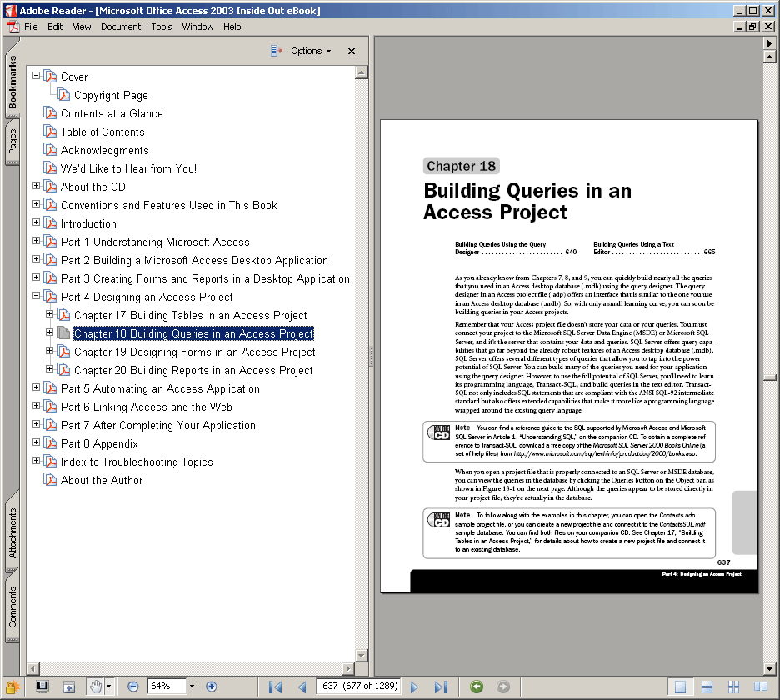Click the Chapter 18 bookmark page icon

pyautogui.click(x=63, y=332)
